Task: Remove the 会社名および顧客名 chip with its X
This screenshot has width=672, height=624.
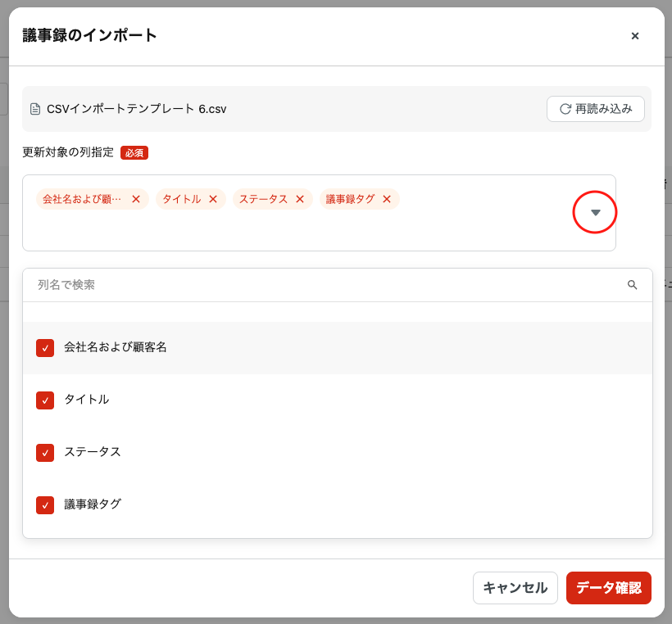Action: tap(136, 199)
